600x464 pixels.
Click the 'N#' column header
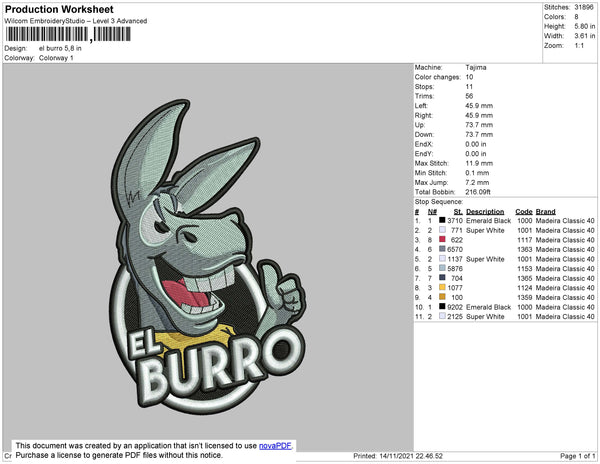432,212
